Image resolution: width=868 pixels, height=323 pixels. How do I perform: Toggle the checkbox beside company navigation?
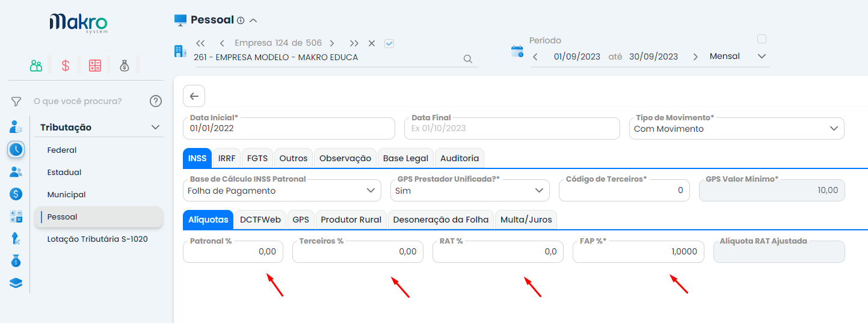pos(389,43)
